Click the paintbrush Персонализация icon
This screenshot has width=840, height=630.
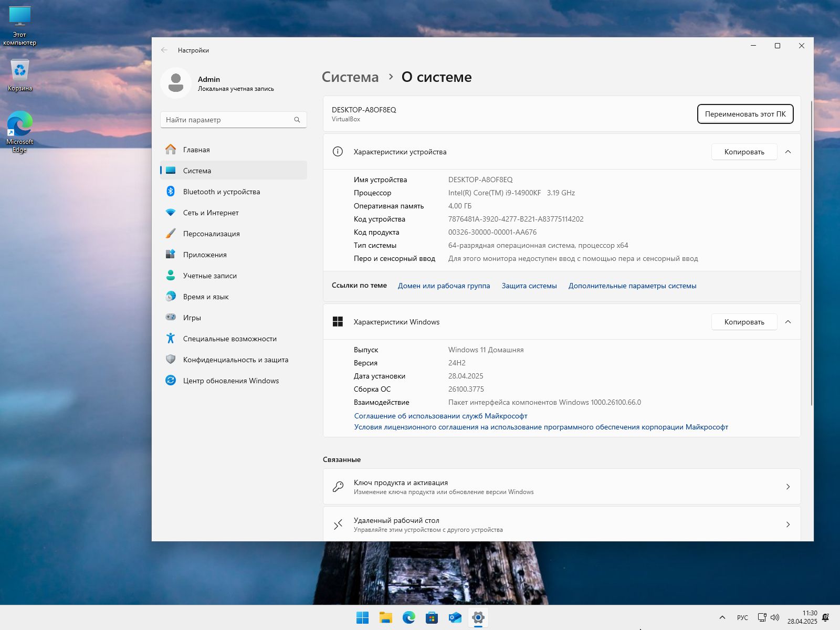171,234
